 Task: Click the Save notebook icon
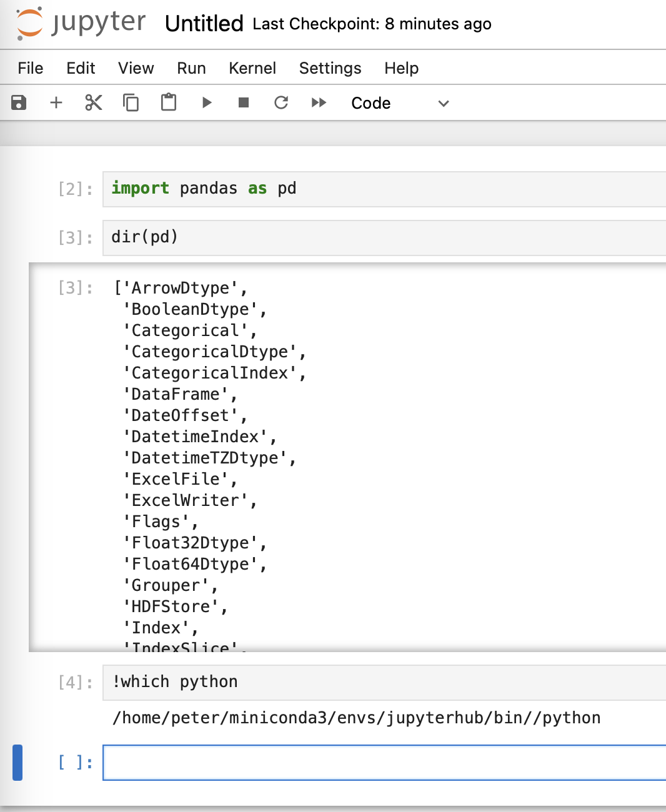pyautogui.click(x=19, y=102)
